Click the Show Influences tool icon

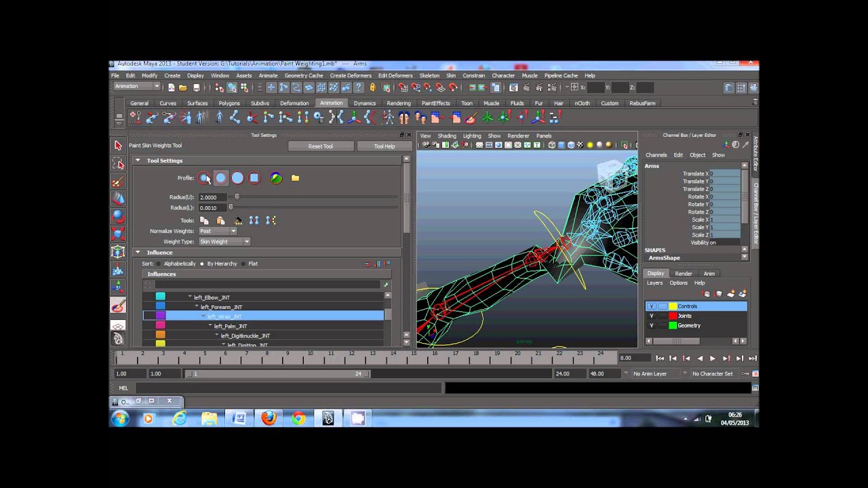(x=271, y=220)
